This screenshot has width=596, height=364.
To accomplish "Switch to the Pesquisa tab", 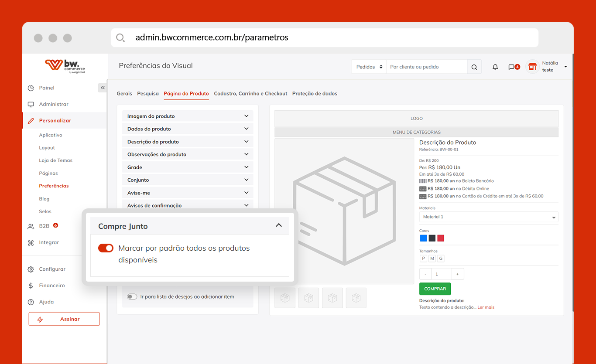I will tap(148, 93).
